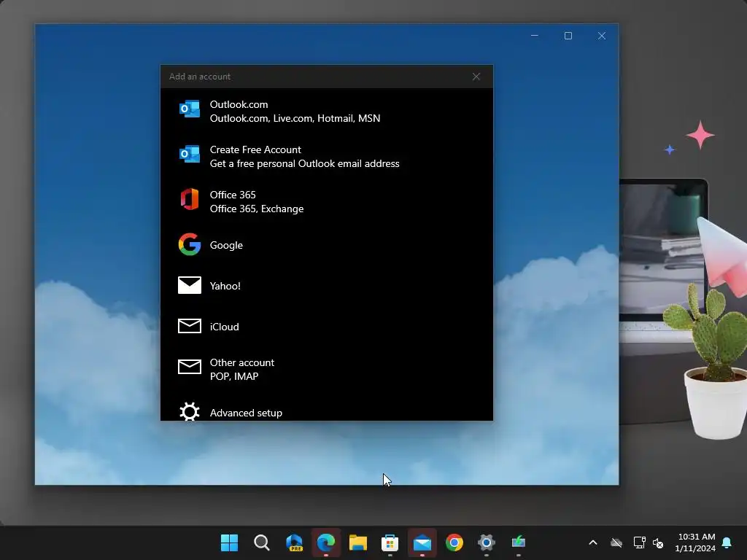Close the Add an account dialog
Viewport: 747px width, 560px height.
(476, 77)
